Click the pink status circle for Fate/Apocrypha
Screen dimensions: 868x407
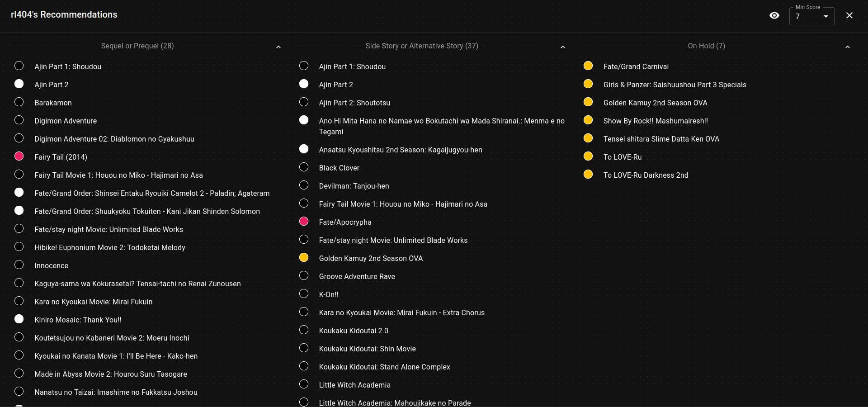tap(304, 221)
